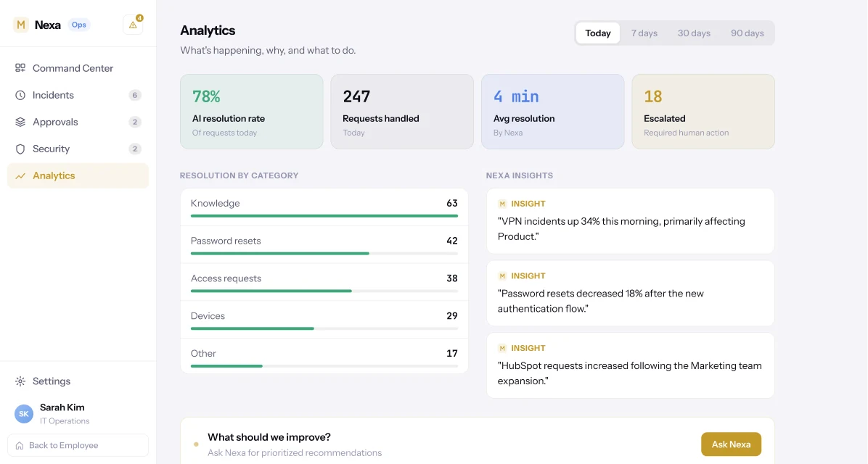Click the Escalated card
868x464 pixels.
point(703,112)
